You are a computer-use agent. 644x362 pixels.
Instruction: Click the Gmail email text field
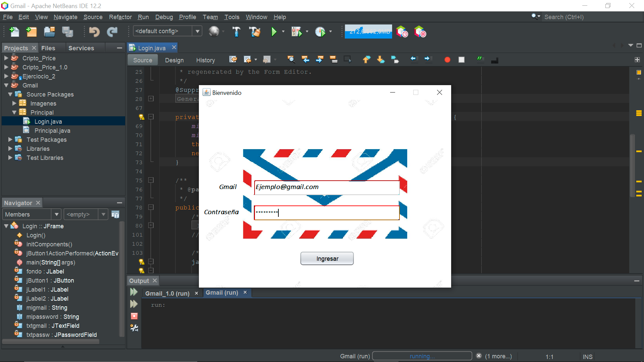tap(326, 187)
